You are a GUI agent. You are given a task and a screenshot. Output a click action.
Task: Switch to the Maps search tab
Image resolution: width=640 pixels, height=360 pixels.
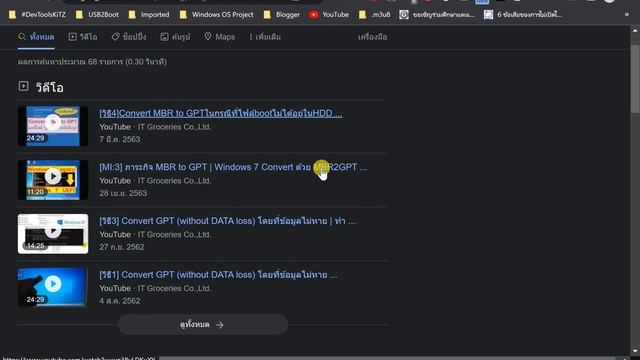point(220,37)
